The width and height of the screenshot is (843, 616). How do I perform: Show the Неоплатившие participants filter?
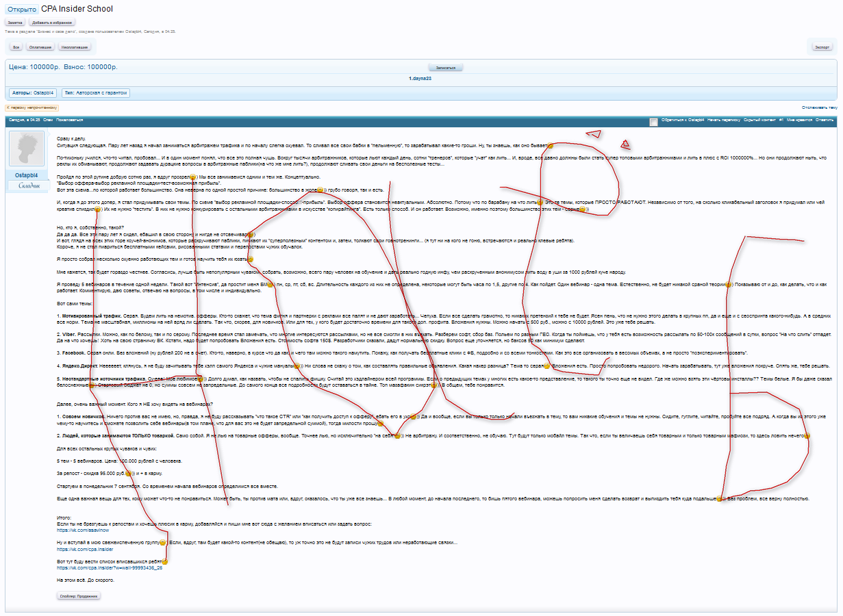click(x=74, y=47)
